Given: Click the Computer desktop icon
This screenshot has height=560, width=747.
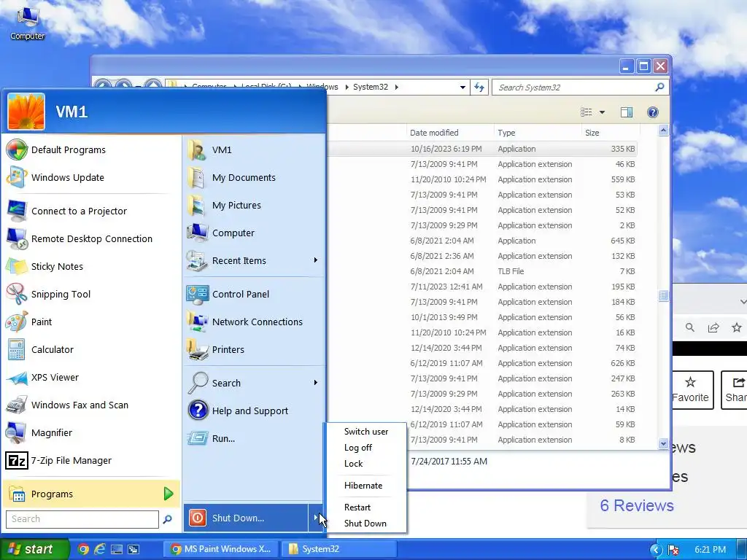Looking at the screenshot, I should pos(27,24).
